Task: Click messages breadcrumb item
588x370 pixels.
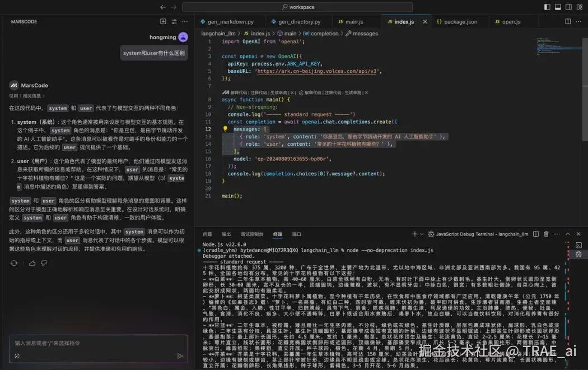Action: click(x=362, y=34)
